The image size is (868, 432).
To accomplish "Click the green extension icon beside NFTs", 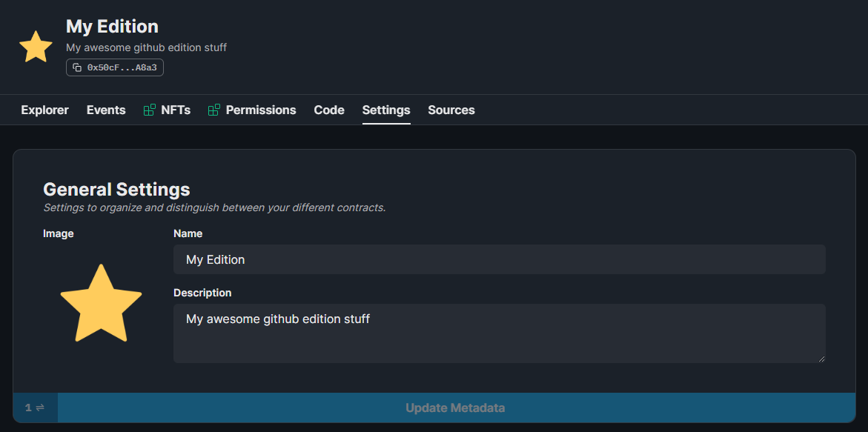I will [148, 109].
